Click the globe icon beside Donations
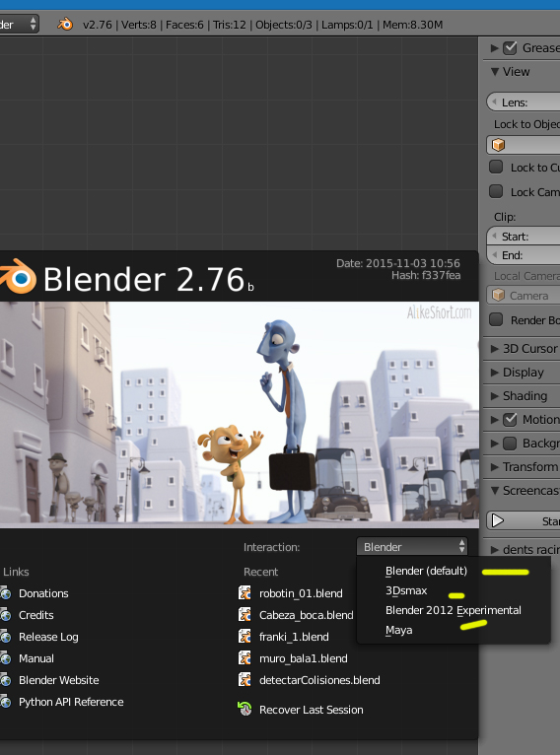The height and width of the screenshot is (755, 560). click(5, 593)
